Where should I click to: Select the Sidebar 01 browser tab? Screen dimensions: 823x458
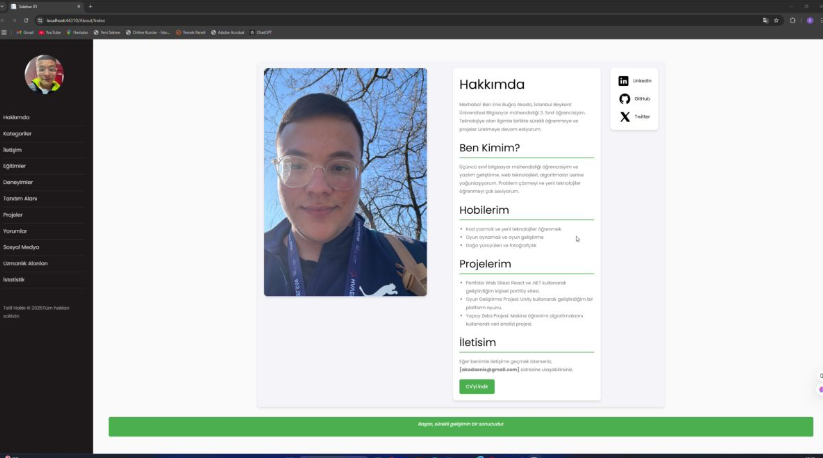45,6
